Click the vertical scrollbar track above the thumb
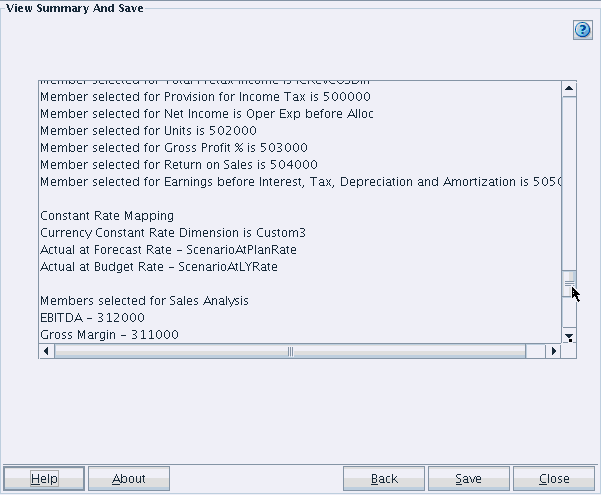Image resolution: width=601 pixels, height=495 pixels. 569,180
